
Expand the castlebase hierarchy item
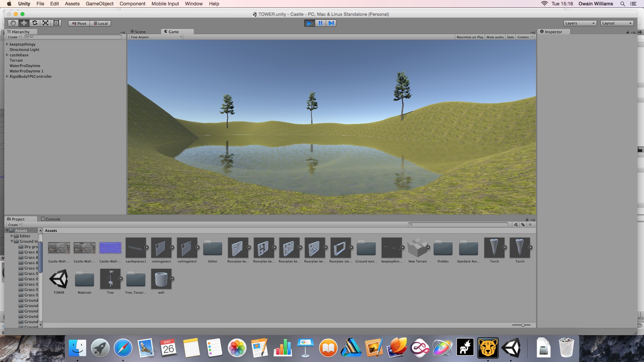pos(7,55)
